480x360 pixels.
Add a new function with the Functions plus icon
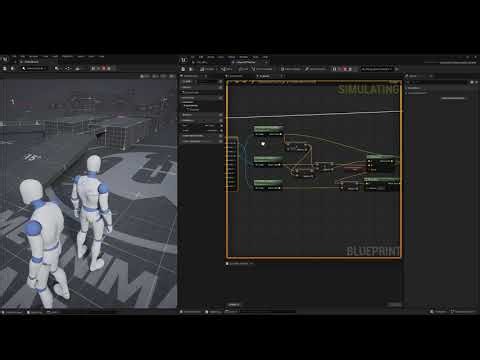tap(220, 98)
